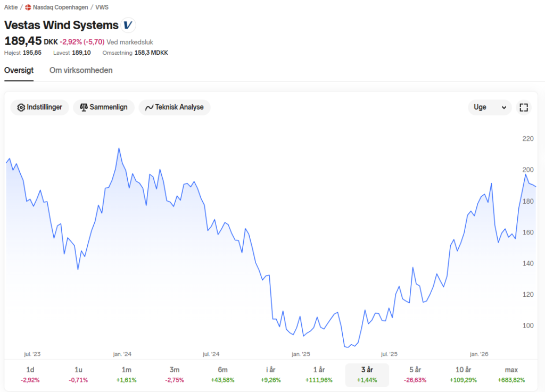Select the i år period
545x392 pixels.
pos(271,374)
